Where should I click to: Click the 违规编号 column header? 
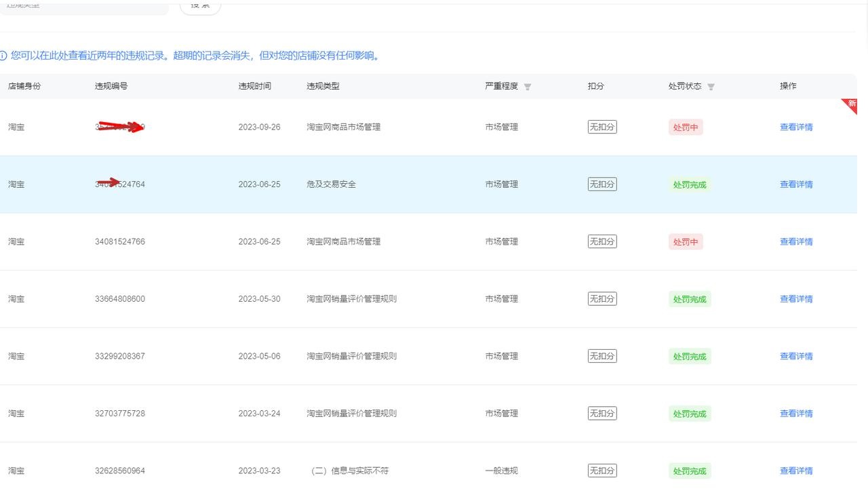click(x=111, y=86)
